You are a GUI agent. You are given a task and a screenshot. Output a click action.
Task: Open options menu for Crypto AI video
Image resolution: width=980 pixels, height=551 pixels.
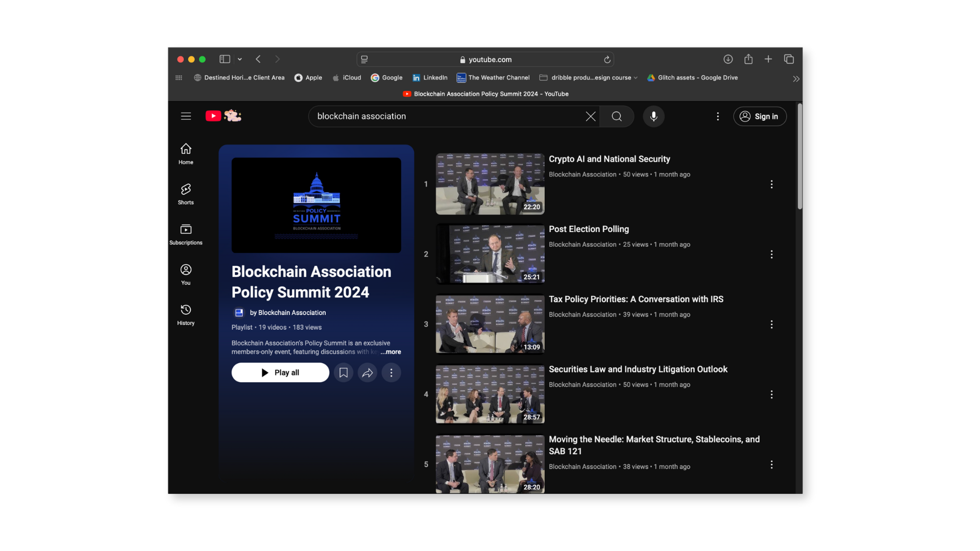(772, 184)
